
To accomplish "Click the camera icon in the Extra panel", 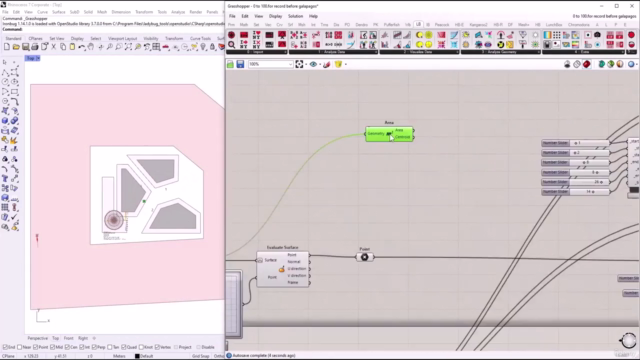I will (598, 35).
